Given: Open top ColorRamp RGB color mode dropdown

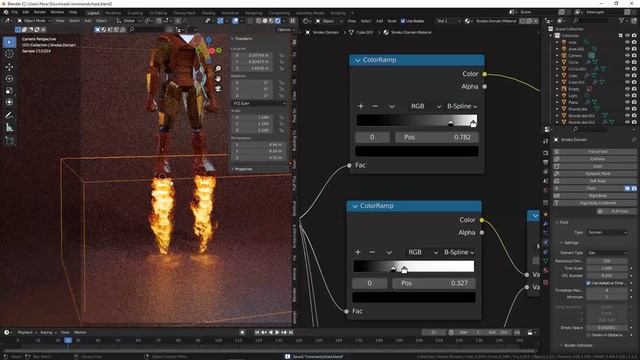Looking at the screenshot, I should [426, 106].
